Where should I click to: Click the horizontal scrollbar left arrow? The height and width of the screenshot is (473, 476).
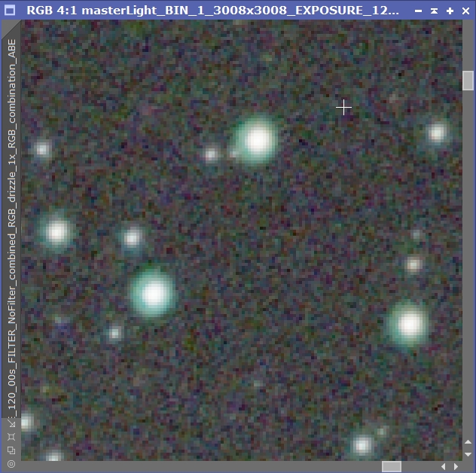[443, 466]
